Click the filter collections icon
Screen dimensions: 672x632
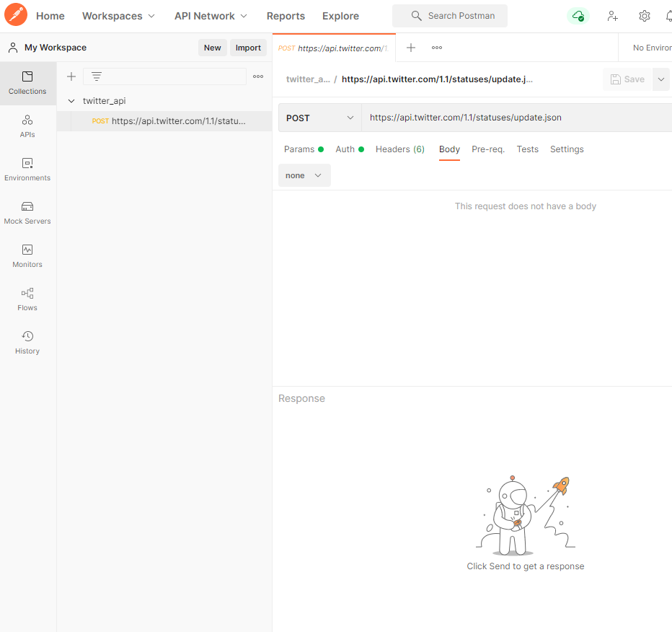(x=97, y=76)
